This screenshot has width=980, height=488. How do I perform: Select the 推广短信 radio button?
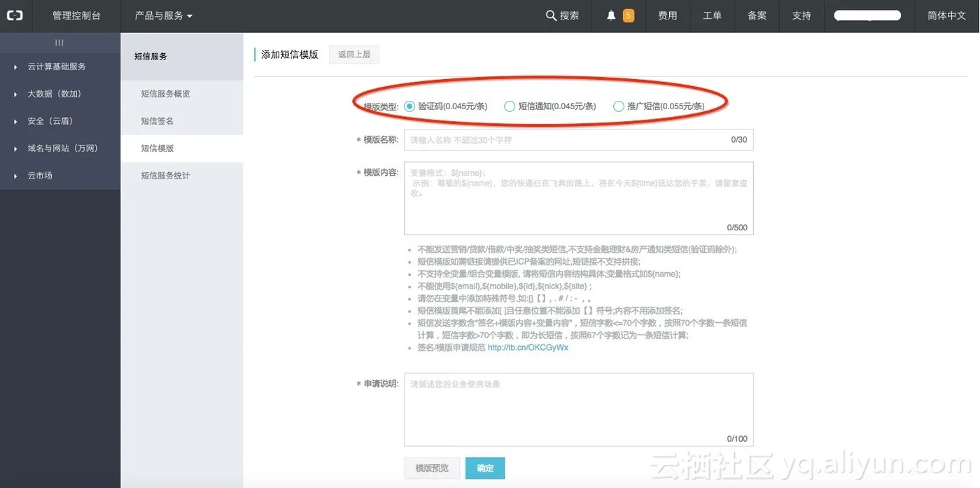point(618,106)
